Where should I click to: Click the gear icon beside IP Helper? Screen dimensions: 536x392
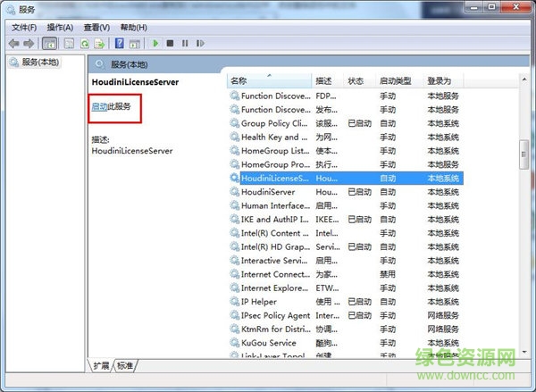click(x=234, y=302)
